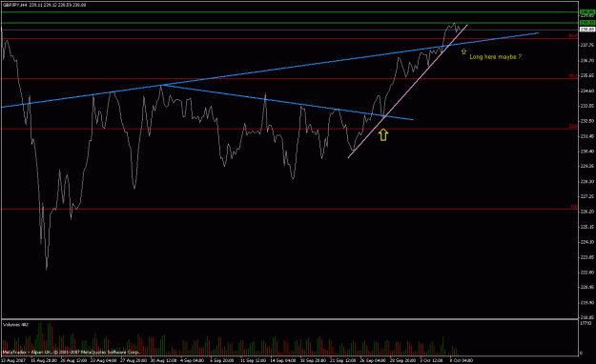Click the '17 Aug 2007' date label
Viewport: 596px width, 364px height.
point(13,360)
